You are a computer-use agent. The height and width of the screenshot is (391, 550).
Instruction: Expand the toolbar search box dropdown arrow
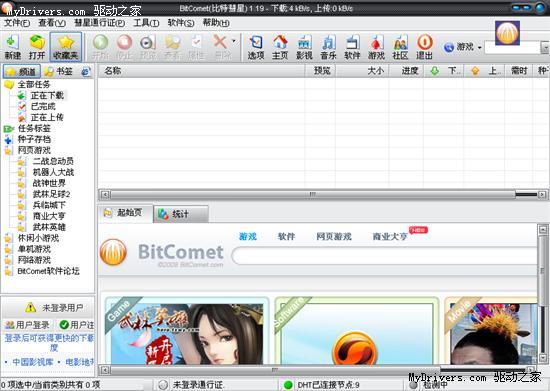click(x=545, y=47)
